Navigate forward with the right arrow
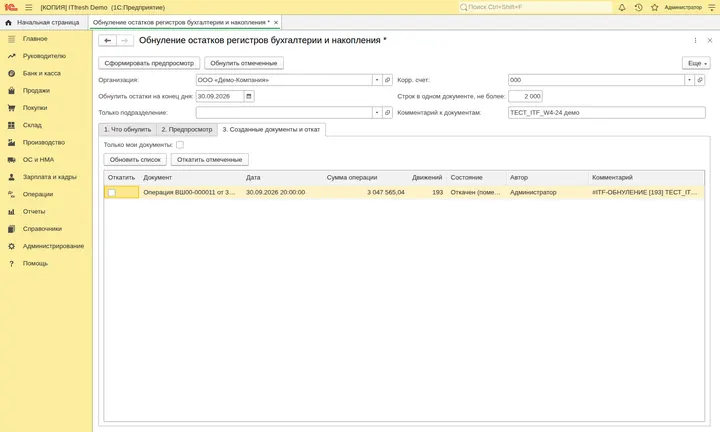 (x=124, y=40)
